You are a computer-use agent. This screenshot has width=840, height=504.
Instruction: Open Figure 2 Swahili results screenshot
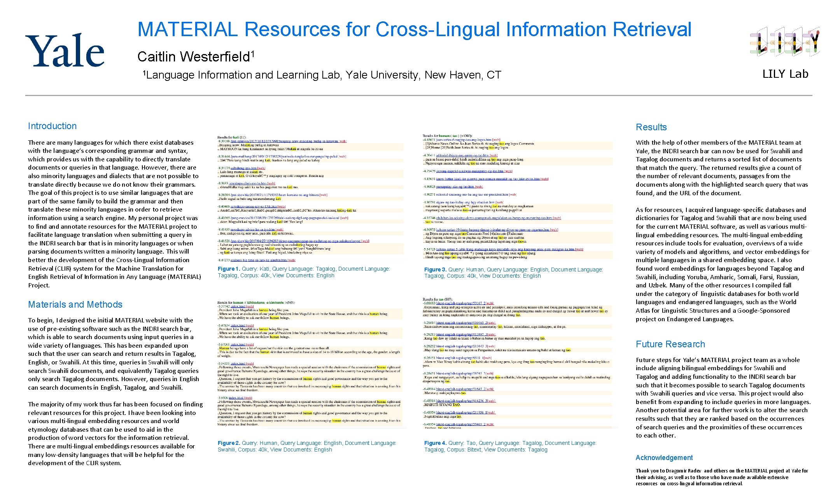[x=311, y=364]
